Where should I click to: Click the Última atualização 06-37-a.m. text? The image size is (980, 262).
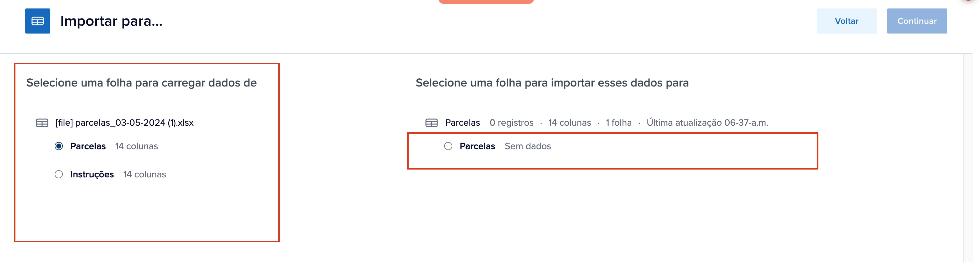[x=707, y=123]
